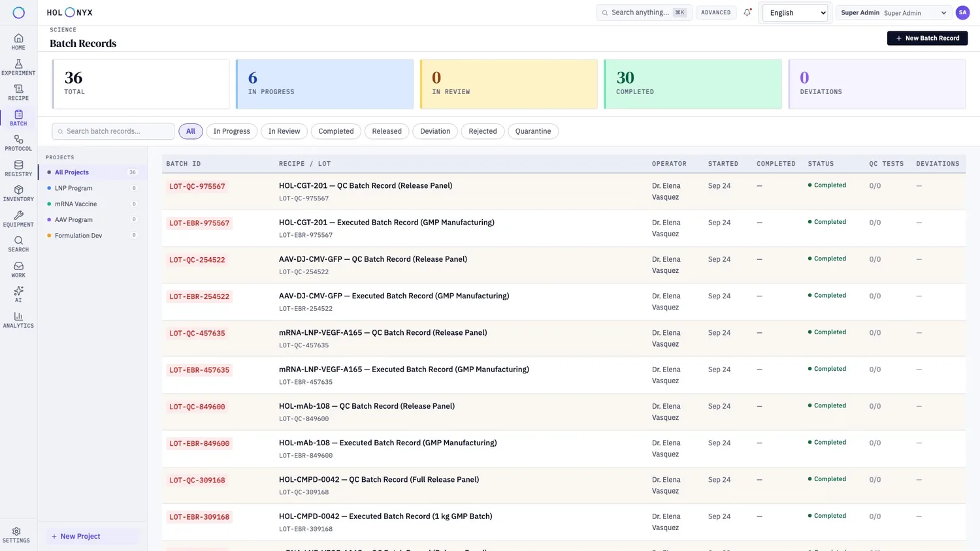Screen dimensions: 980x551
Task: Click the New Batch Record button
Action: pyautogui.click(x=927, y=38)
